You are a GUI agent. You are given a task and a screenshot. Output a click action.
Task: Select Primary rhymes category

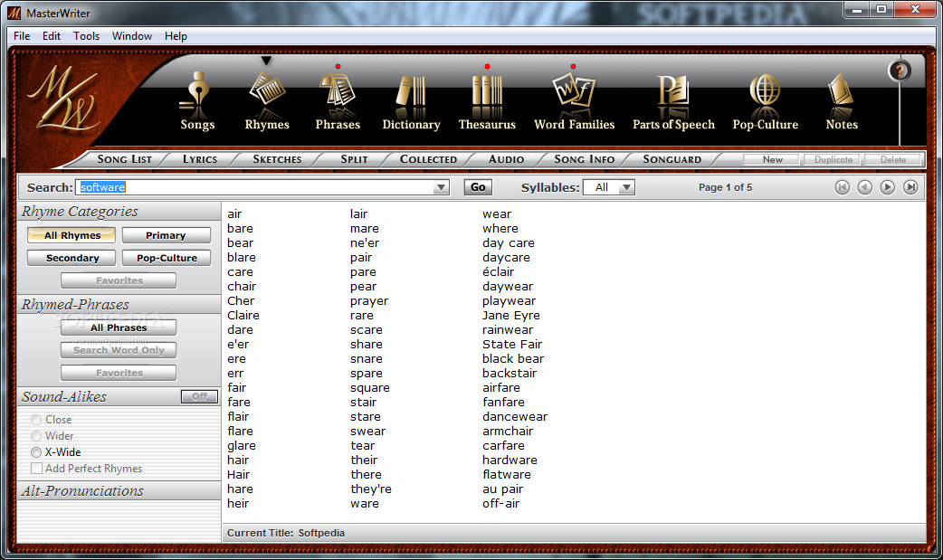[166, 235]
